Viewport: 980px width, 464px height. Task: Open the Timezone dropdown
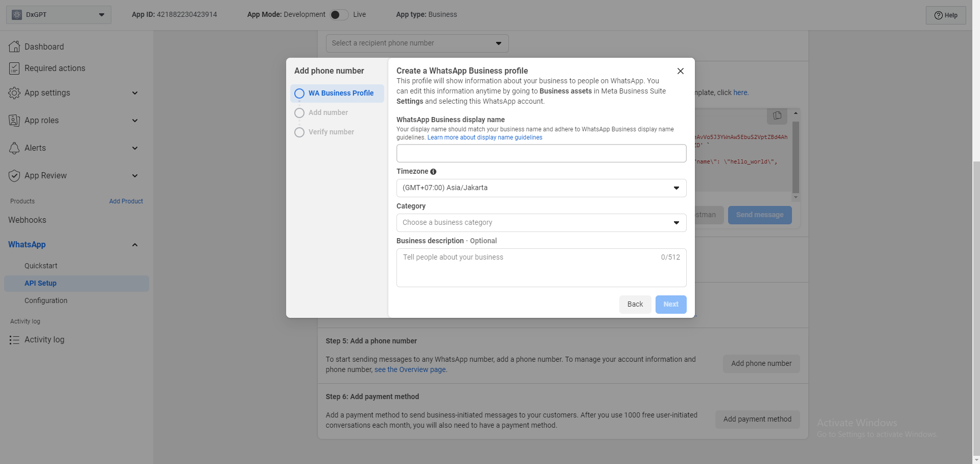coord(541,188)
